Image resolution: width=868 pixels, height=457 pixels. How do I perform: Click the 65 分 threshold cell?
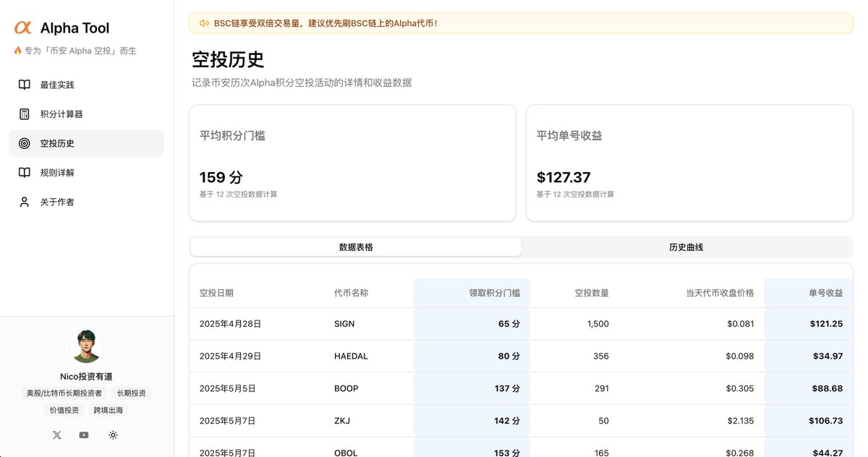tap(509, 324)
